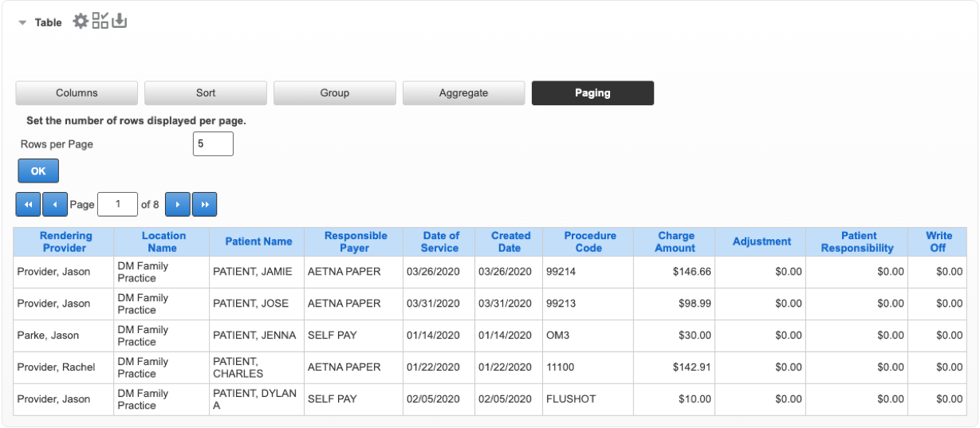Switch to the Sort tab

pos(206,93)
